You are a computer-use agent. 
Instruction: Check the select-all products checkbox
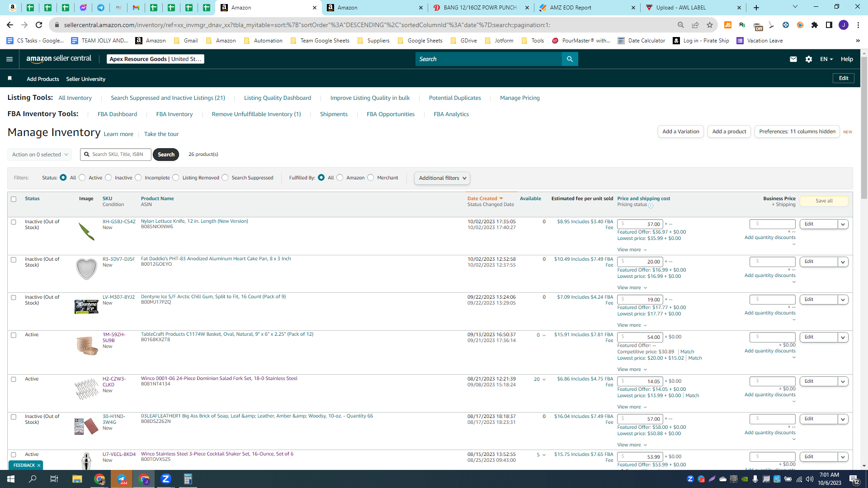coord(14,199)
